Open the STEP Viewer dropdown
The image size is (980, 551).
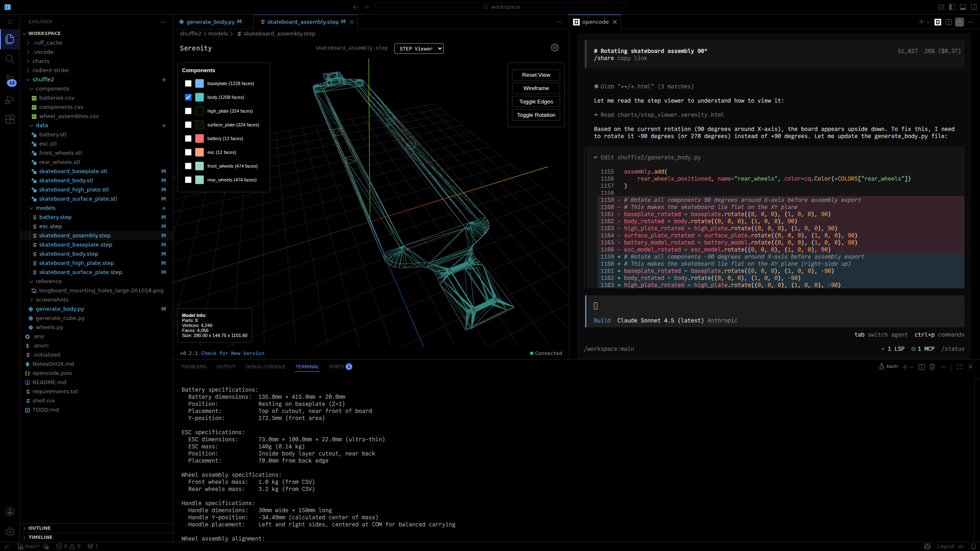(x=419, y=48)
